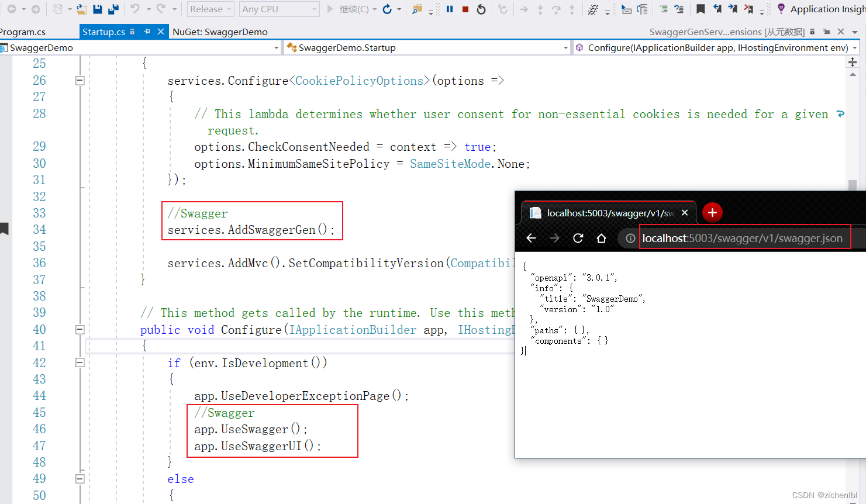Open Application Insights via its lightbulb icon
The height and width of the screenshot is (504, 866).
782,9
